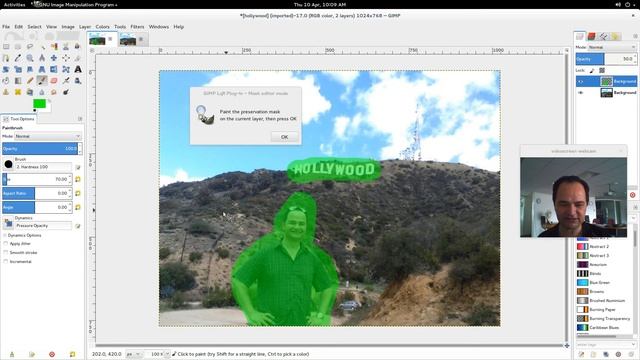Select the Paths tool
This screenshot has height=360, width=640.
click(x=6, y=58)
